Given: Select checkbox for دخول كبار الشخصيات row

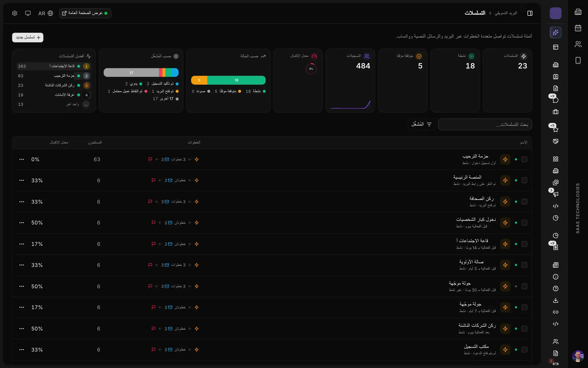Looking at the screenshot, I should point(524,223).
